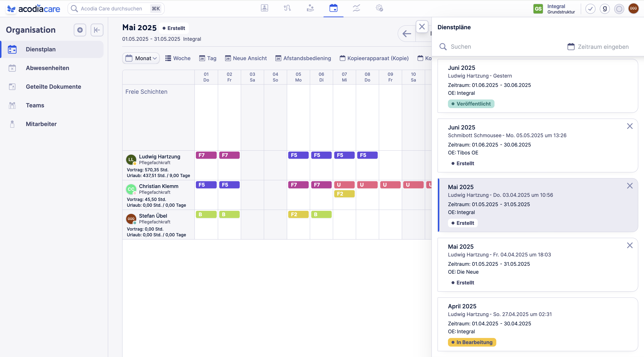Click Ludwig Hartzung's pink F7 shift block
The image size is (644, 357).
206,155
